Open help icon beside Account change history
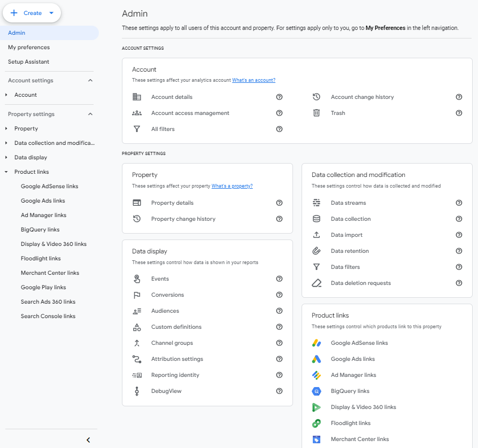The image size is (478, 448). 459,97
